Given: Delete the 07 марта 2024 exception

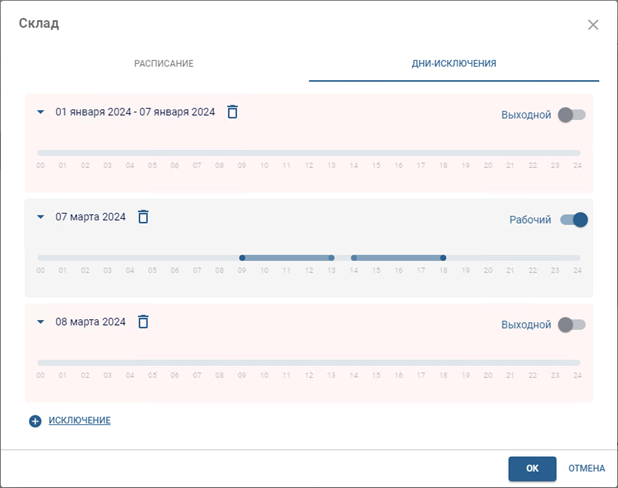Looking at the screenshot, I should (143, 217).
